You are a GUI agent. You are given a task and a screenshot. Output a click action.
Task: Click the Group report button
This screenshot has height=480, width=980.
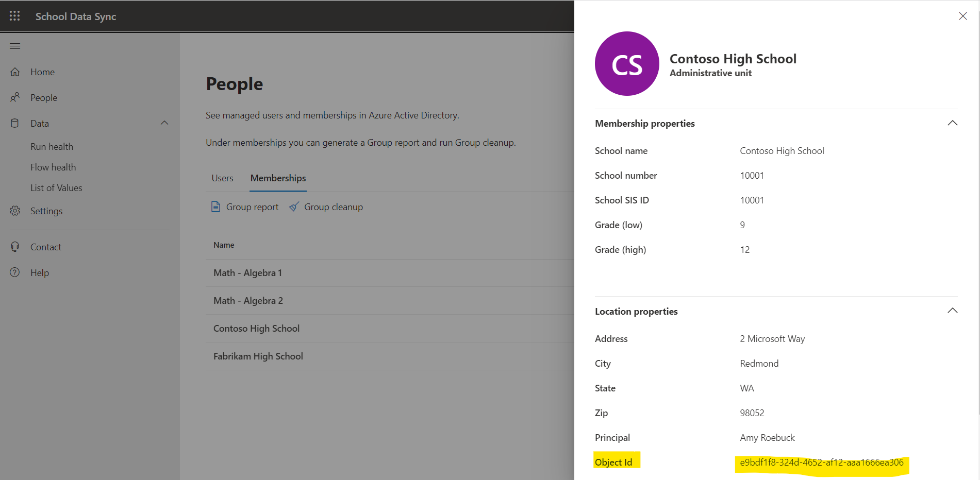point(245,207)
